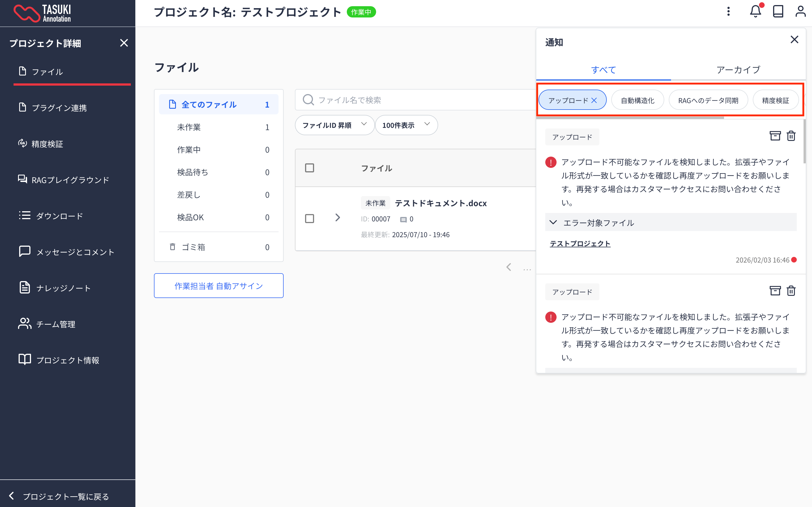Remove the アップロード filter chip

(594, 100)
